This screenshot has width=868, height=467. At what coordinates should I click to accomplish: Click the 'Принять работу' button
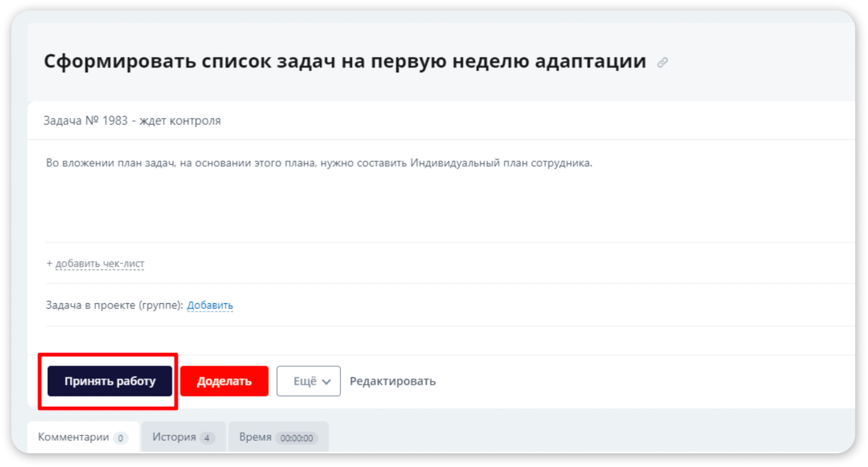[110, 381]
